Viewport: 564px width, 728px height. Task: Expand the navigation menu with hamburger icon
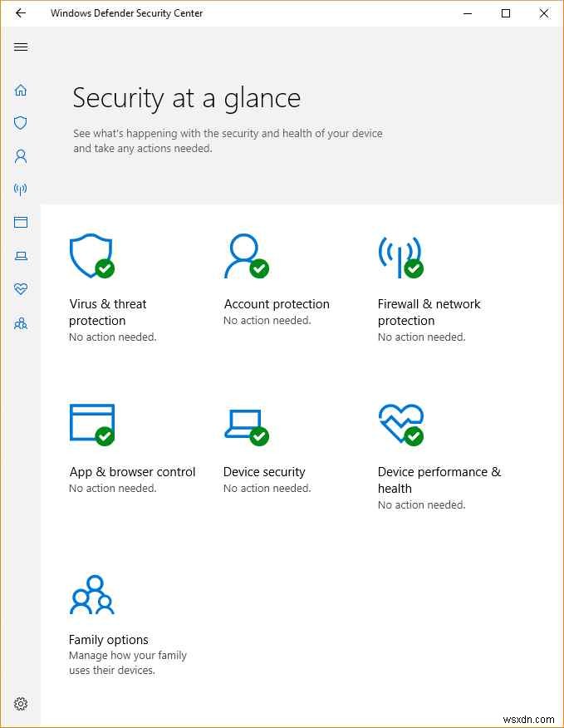(20, 47)
